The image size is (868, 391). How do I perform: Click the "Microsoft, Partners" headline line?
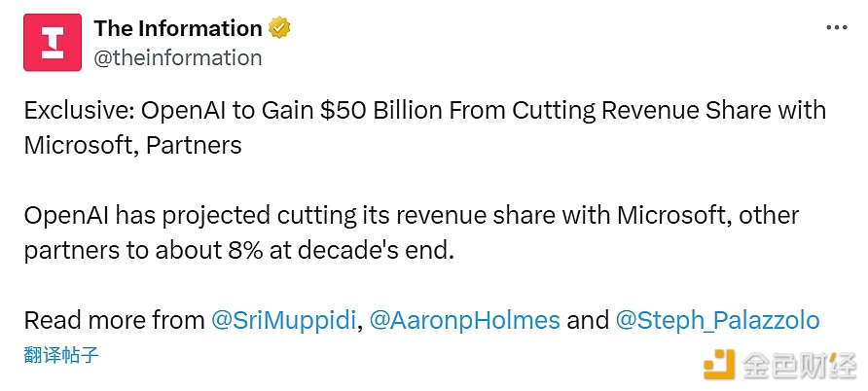click(132, 145)
